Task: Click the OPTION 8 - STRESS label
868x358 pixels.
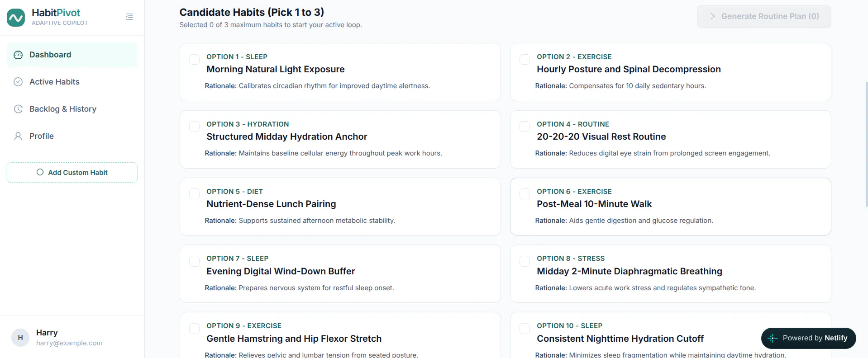Action: click(x=571, y=259)
